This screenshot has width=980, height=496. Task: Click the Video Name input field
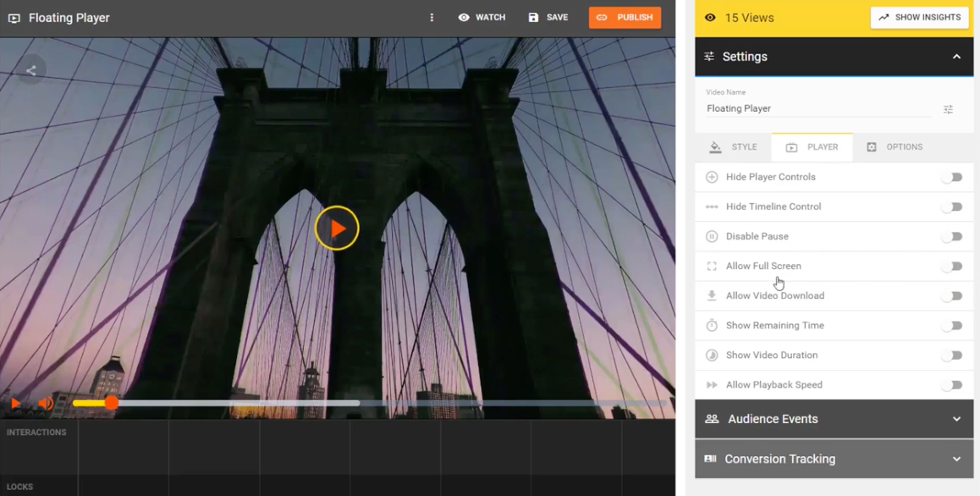817,108
